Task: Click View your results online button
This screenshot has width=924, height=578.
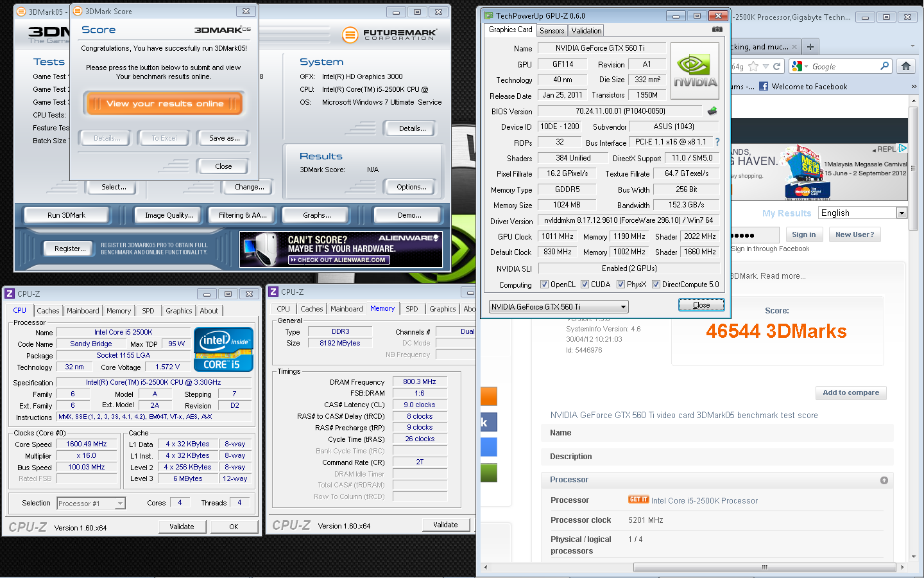Action: click(165, 103)
